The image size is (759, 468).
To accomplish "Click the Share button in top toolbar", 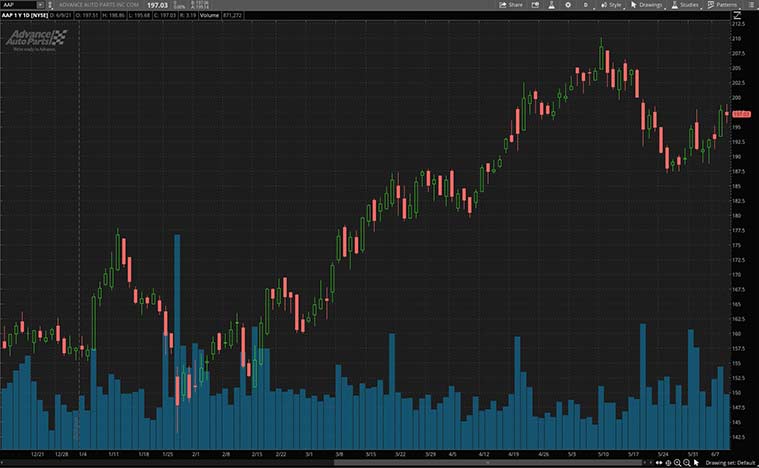I will click(510, 5).
